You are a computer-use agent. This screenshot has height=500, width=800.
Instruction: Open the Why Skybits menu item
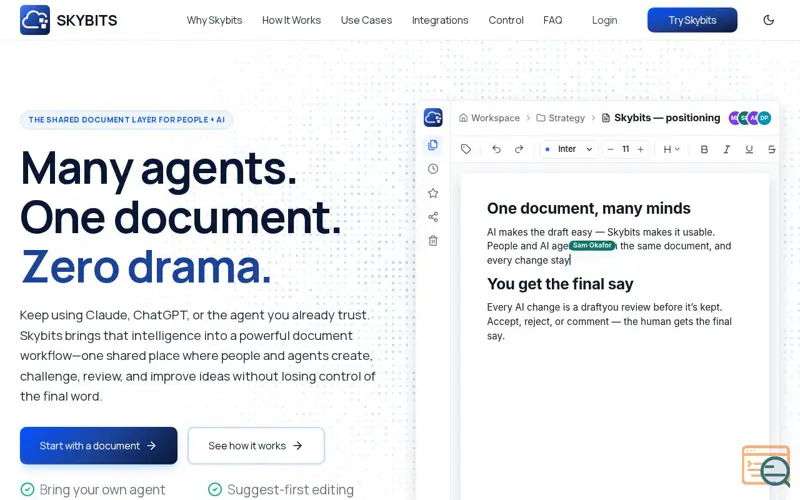coord(214,20)
